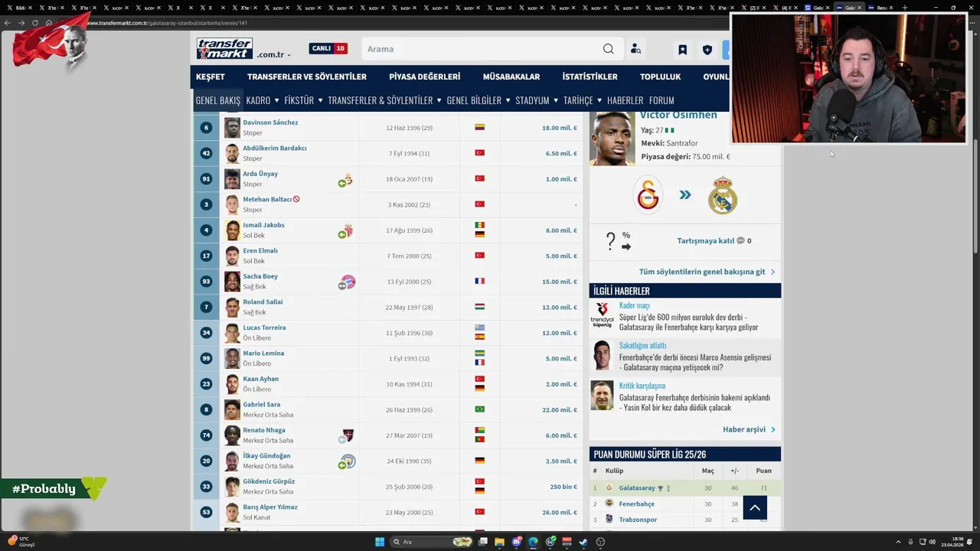Open Barış Alper Yılmaz player link
The image size is (980, 551).
(270, 507)
